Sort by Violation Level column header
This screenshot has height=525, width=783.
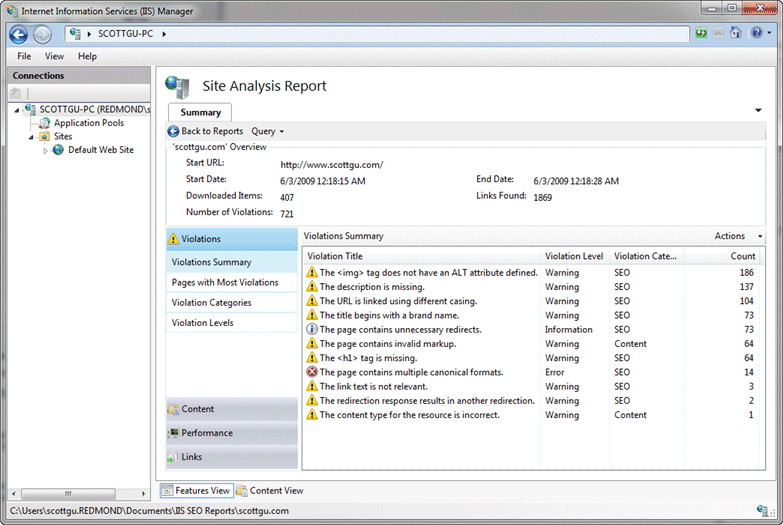click(575, 256)
